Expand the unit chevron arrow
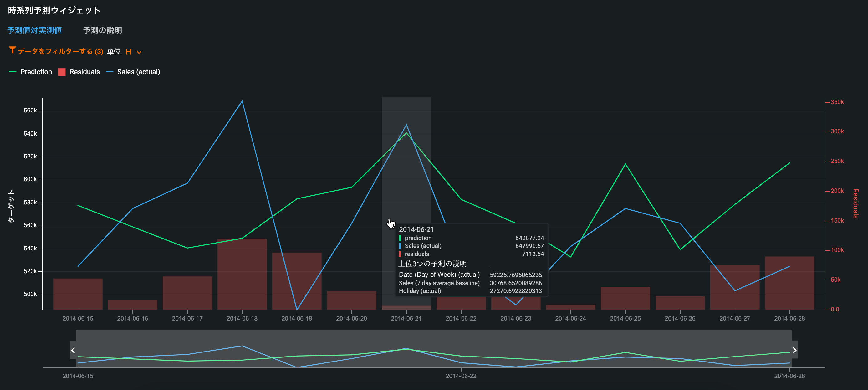868x390 pixels. (139, 52)
